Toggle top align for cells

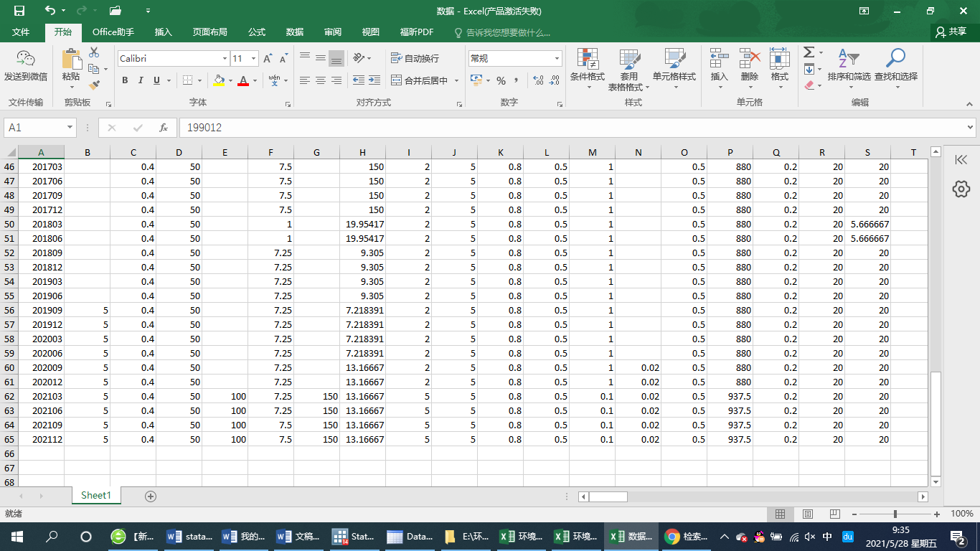pos(305,58)
